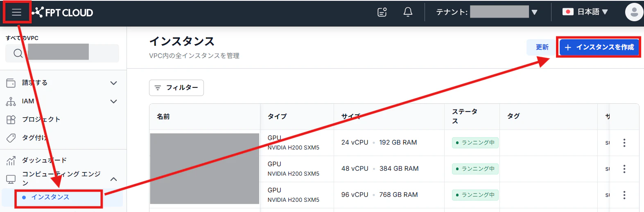The width and height of the screenshot is (644, 212).
Task: Click status badge in 768 GB RAM row
Action: 475,195
